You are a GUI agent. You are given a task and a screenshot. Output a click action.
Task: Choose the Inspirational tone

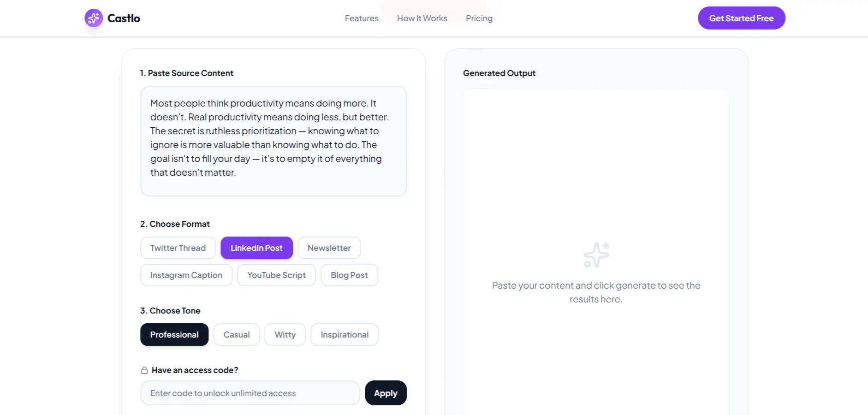point(345,335)
